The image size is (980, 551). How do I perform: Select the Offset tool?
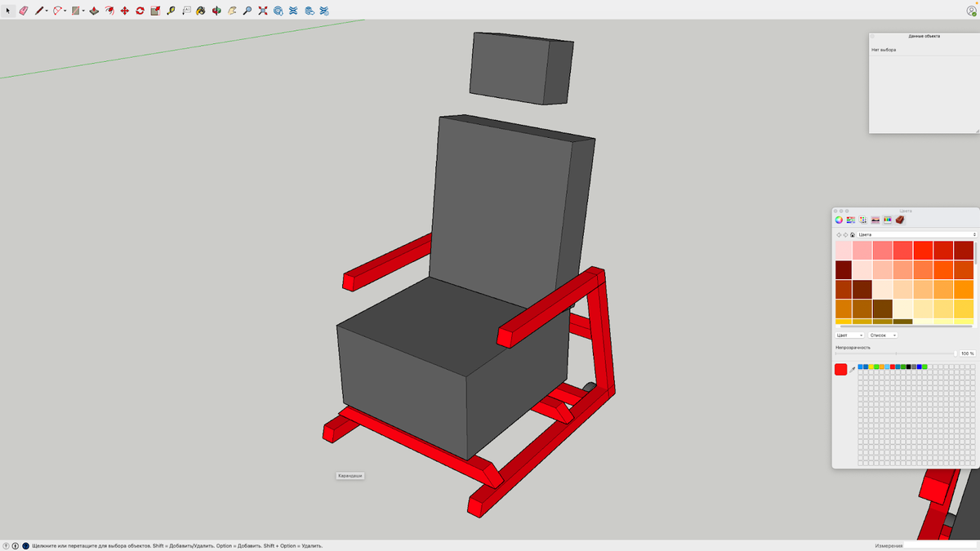109,11
